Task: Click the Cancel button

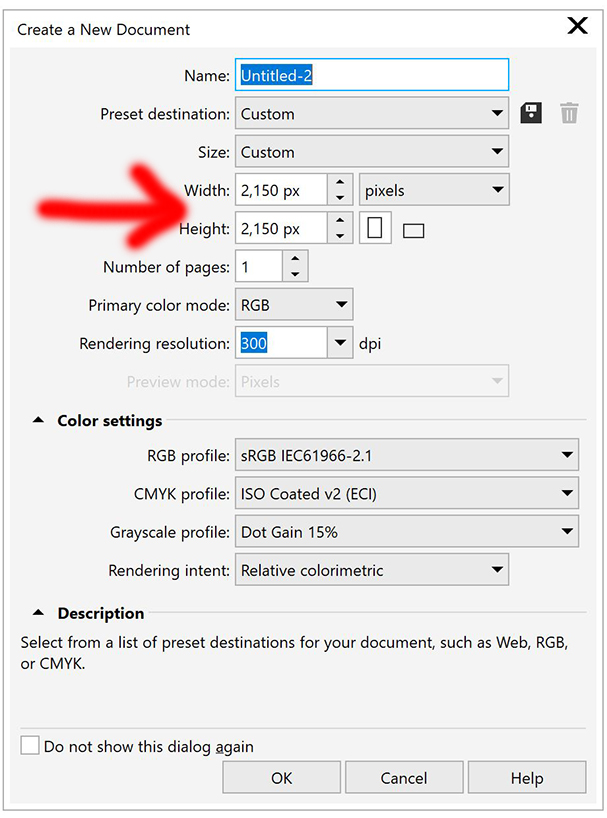Action: pos(404,777)
